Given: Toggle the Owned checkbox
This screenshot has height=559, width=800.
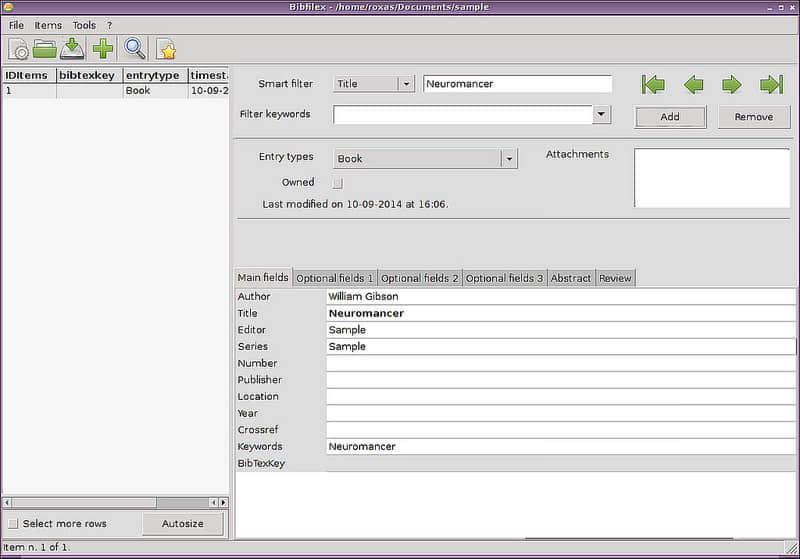Looking at the screenshot, I should point(337,183).
